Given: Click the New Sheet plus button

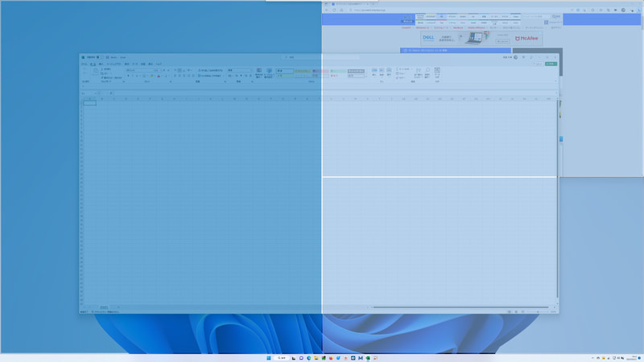Looking at the screenshot, I should coord(118,307).
